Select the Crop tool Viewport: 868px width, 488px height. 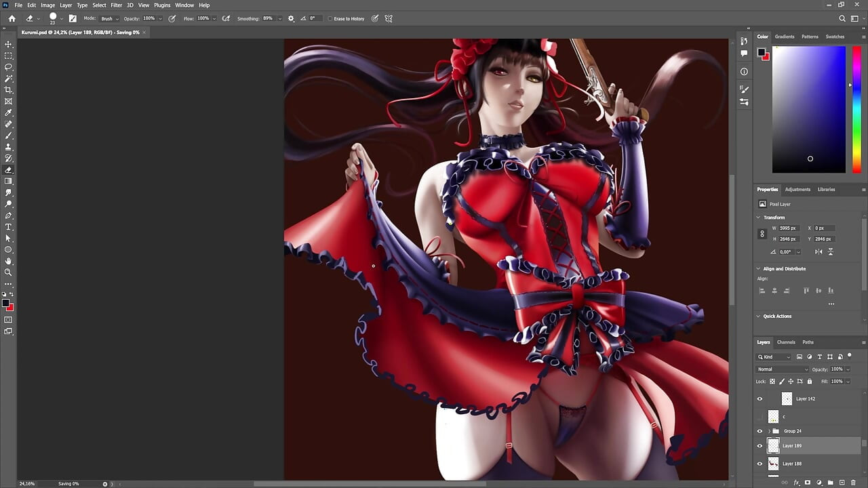[9, 89]
